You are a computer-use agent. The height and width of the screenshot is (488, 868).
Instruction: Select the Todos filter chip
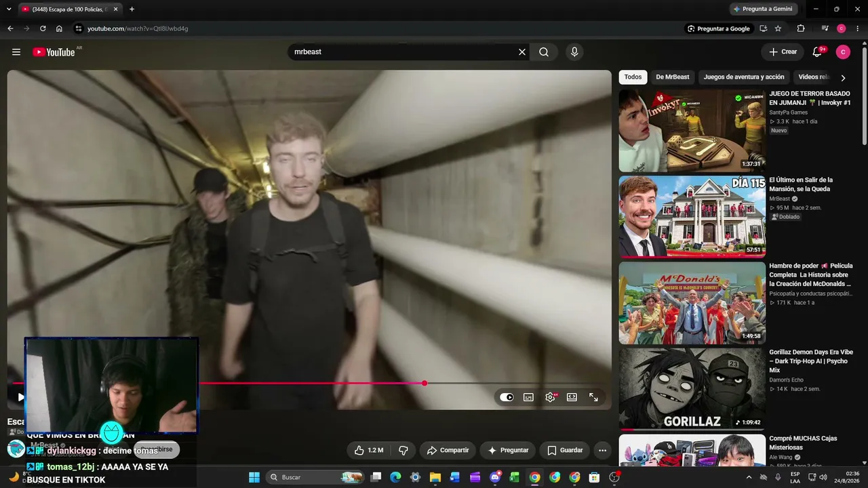[x=633, y=77]
